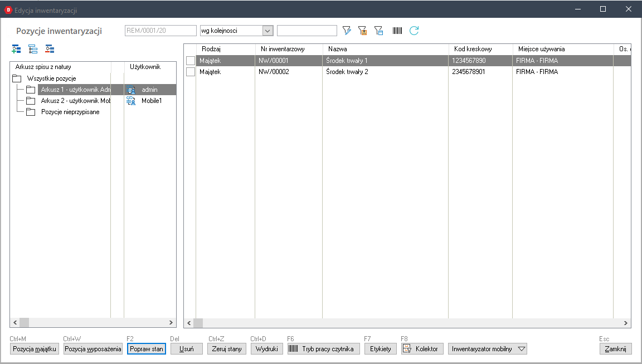Click barcode value 1234567890
Viewport: 642px width, 364px height.
[469, 61]
